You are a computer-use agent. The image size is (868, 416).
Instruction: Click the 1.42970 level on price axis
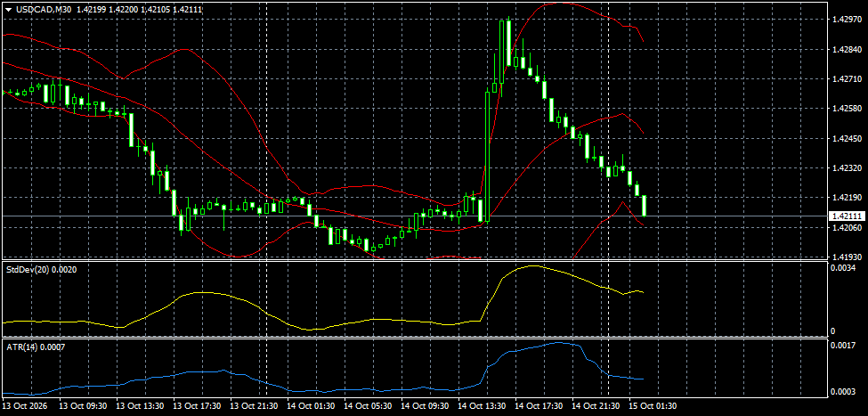tap(847, 20)
